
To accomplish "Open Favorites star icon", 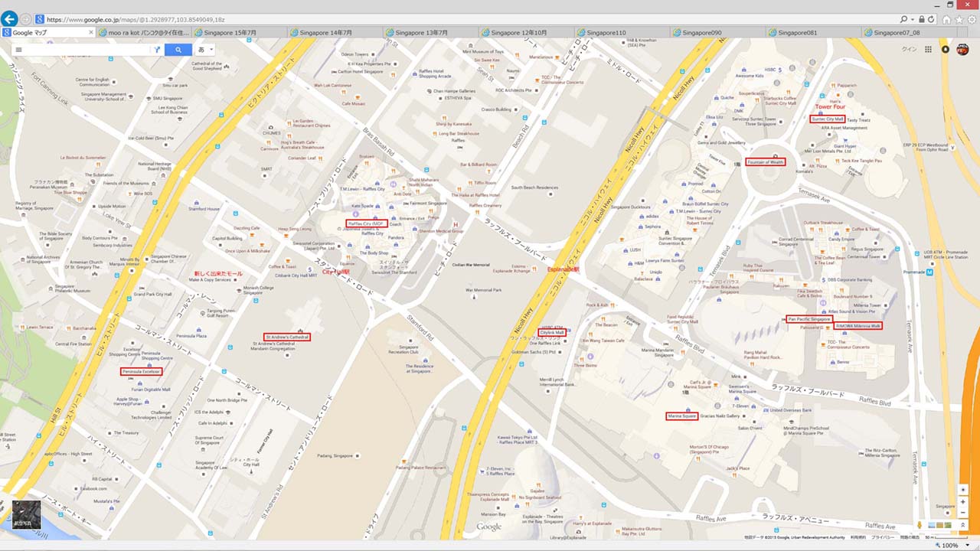I will [959, 19].
